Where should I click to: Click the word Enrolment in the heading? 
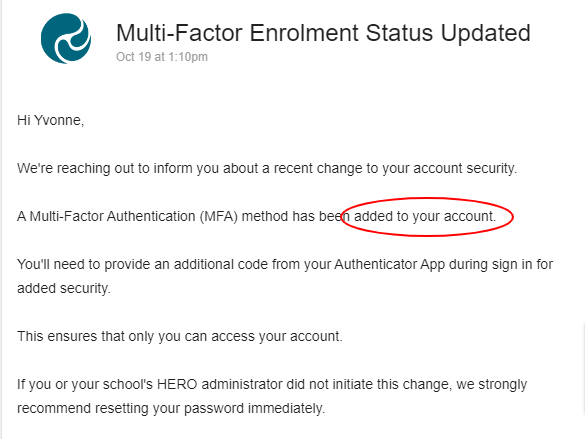[304, 33]
